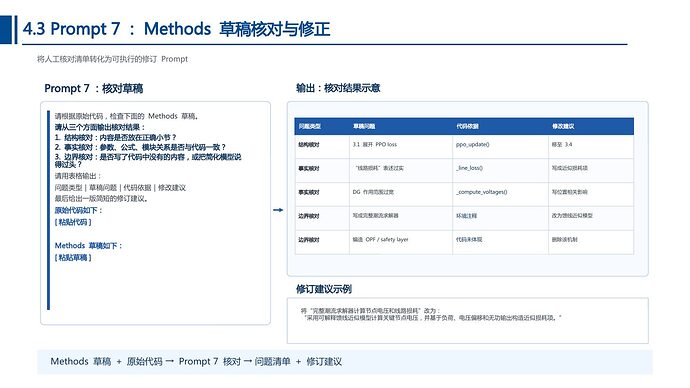Click the cell '"线路损耗" 表述过实'
The width and height of the screenshot is (690, 388).
pyautogui.click(x=379, y=168)
